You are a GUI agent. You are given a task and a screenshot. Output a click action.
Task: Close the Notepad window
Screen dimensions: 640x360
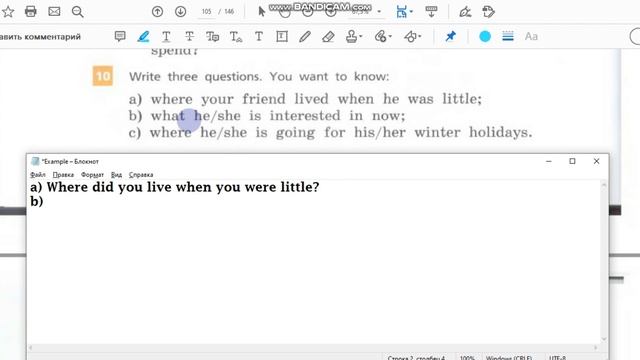[596, 162]
